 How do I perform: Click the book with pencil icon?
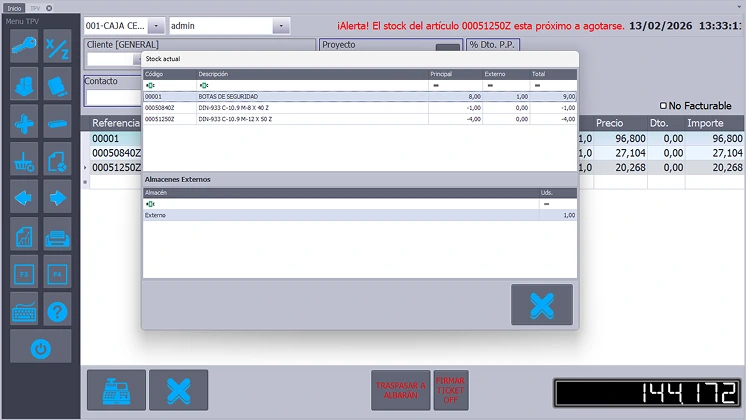coord(57,86)
